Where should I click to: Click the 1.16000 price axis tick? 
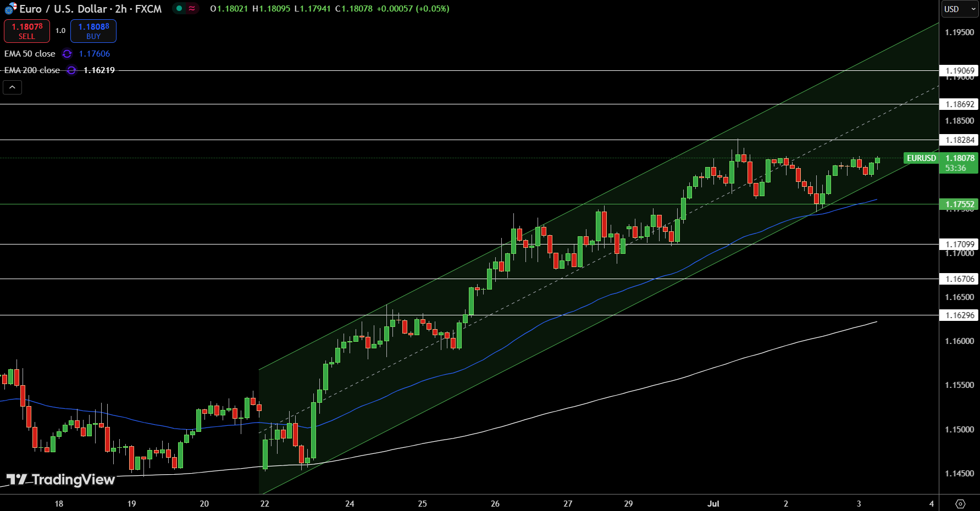point(959,341)
